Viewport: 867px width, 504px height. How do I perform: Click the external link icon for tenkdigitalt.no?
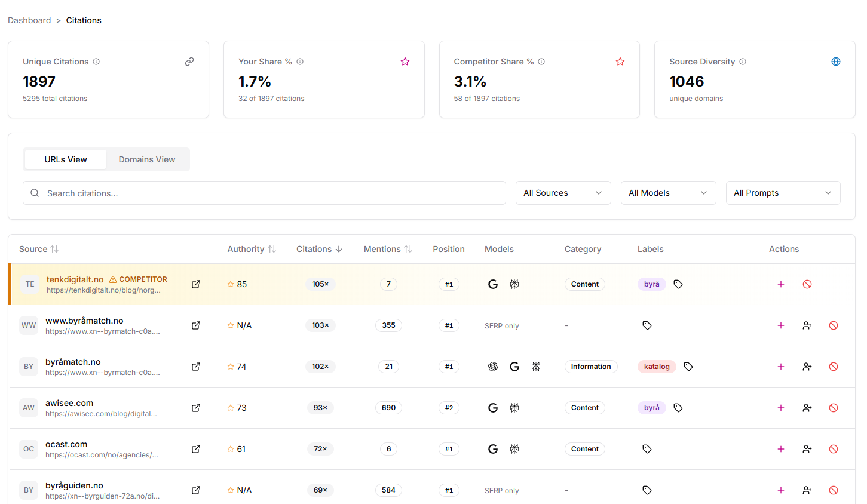195,284
